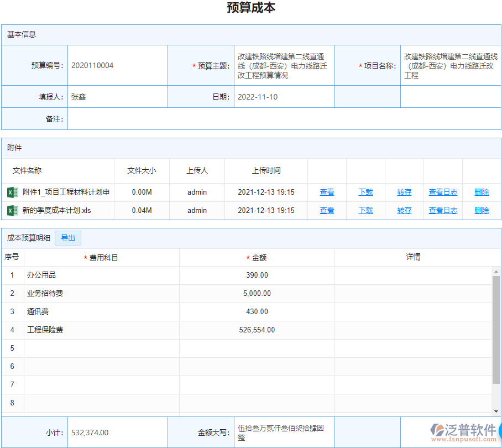删除附件1_项目工程材料计划申
502x448 pixels.
[482, 192]
